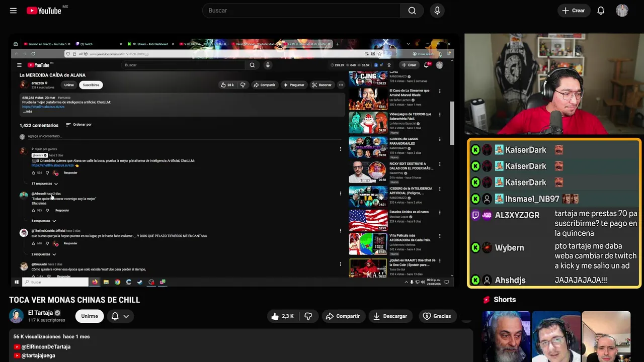
Task: Download the video with Descargar
Action: 390,316
